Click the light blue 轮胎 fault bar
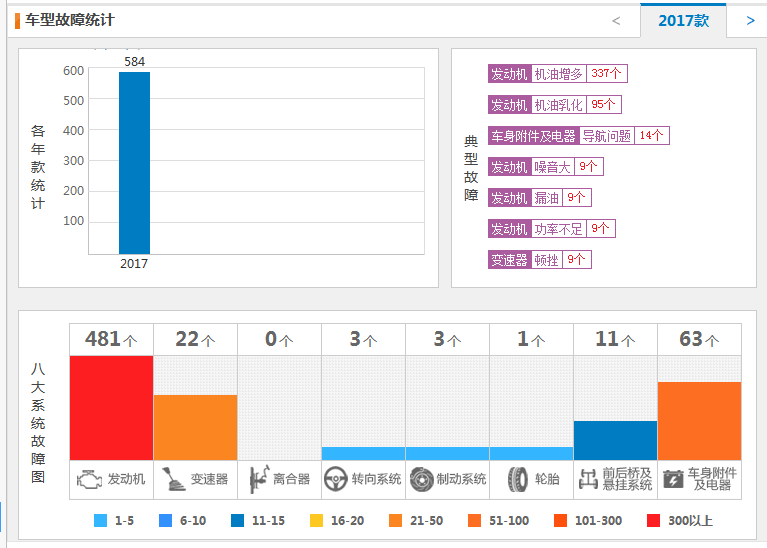 point(531,454)
